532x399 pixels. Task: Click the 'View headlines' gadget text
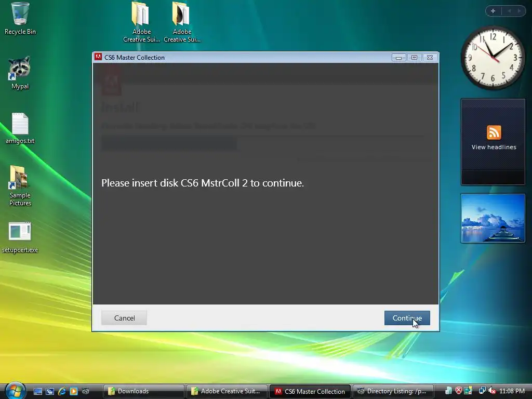tap(494, 147)
